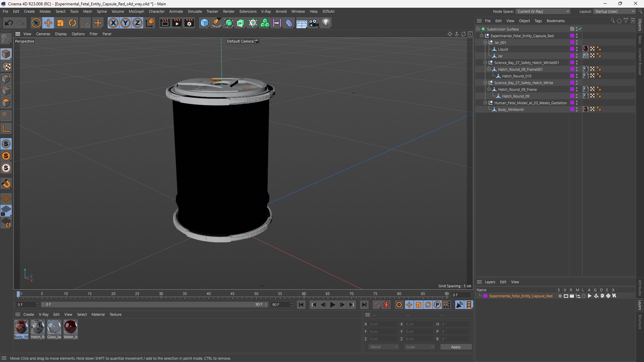Open the V-Ray menu in menu bar
Screen dimensions: 644x362
click(266, 11)
